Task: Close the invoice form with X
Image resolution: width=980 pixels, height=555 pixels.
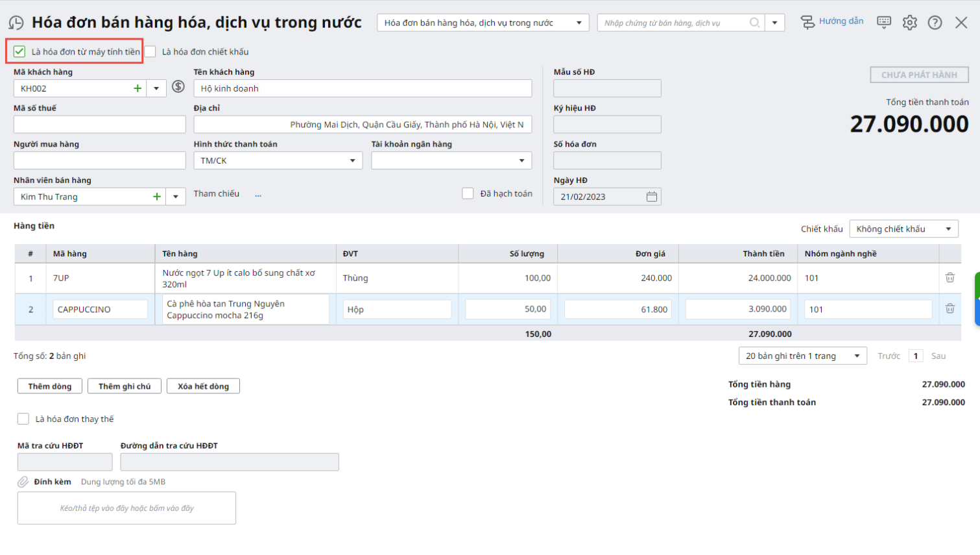Action: [961, 23]
